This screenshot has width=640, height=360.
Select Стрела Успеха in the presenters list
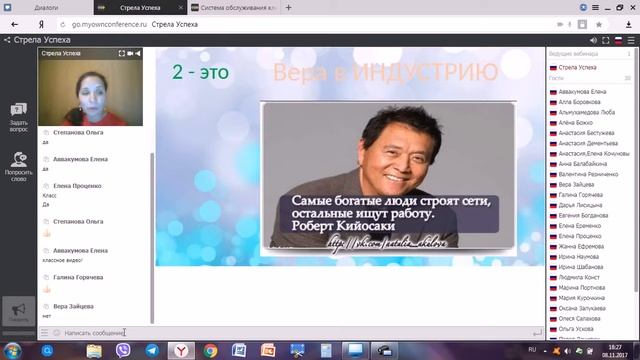(x=577, y=67)
